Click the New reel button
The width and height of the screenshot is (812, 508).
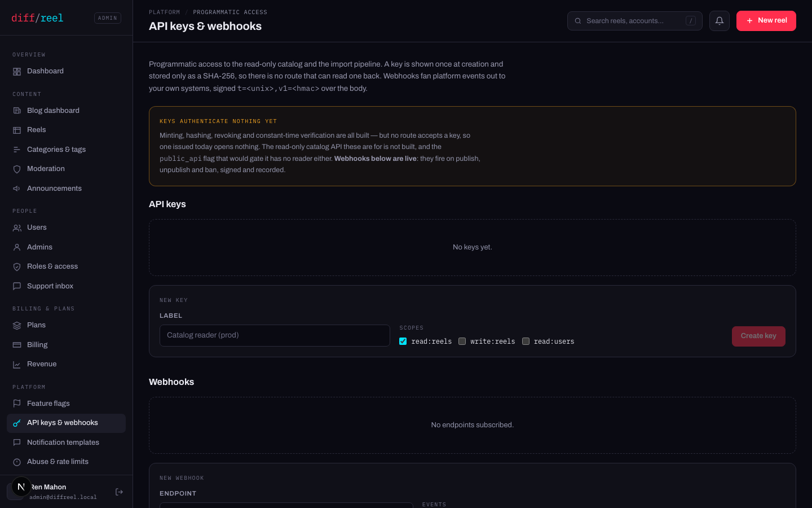(766, 21)
